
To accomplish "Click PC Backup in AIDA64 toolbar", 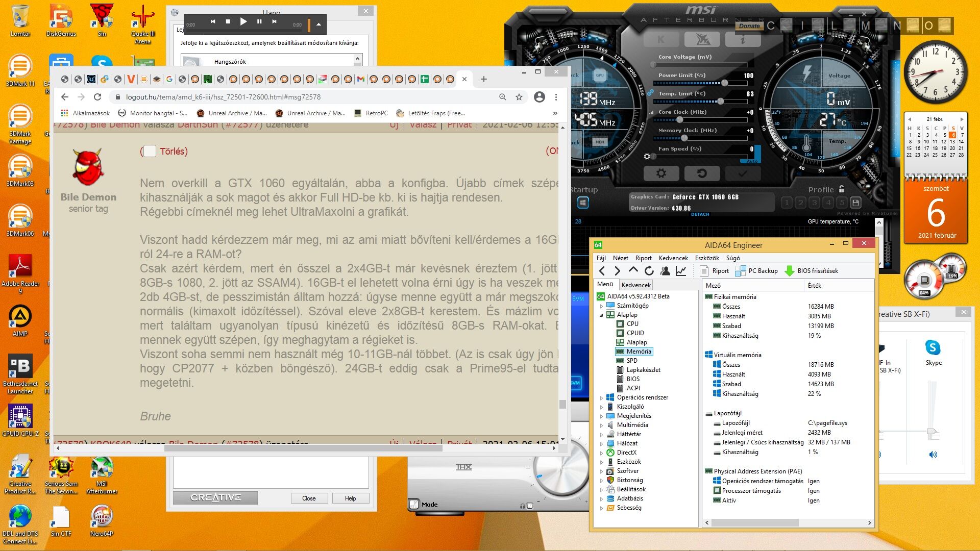I will click(x=757, y=271).
